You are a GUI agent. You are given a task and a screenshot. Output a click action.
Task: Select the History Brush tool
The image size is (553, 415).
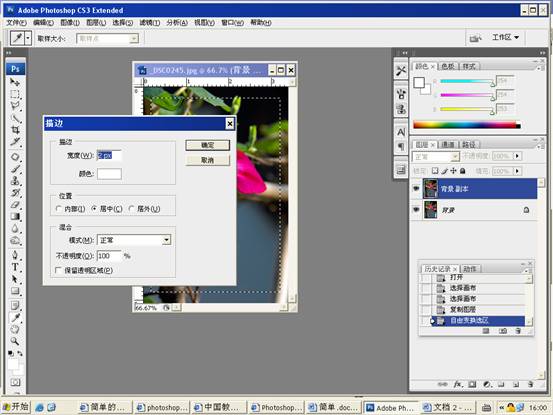point(15,193)
